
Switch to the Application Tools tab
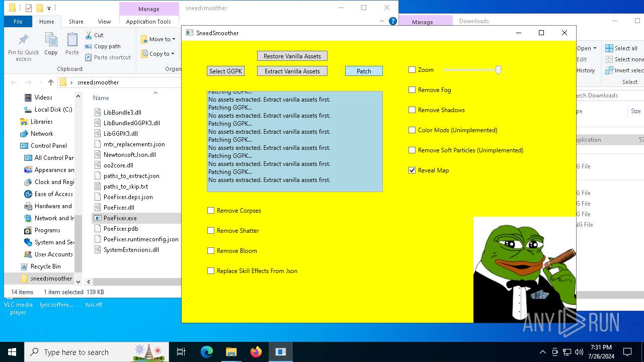tap(148, 22)
